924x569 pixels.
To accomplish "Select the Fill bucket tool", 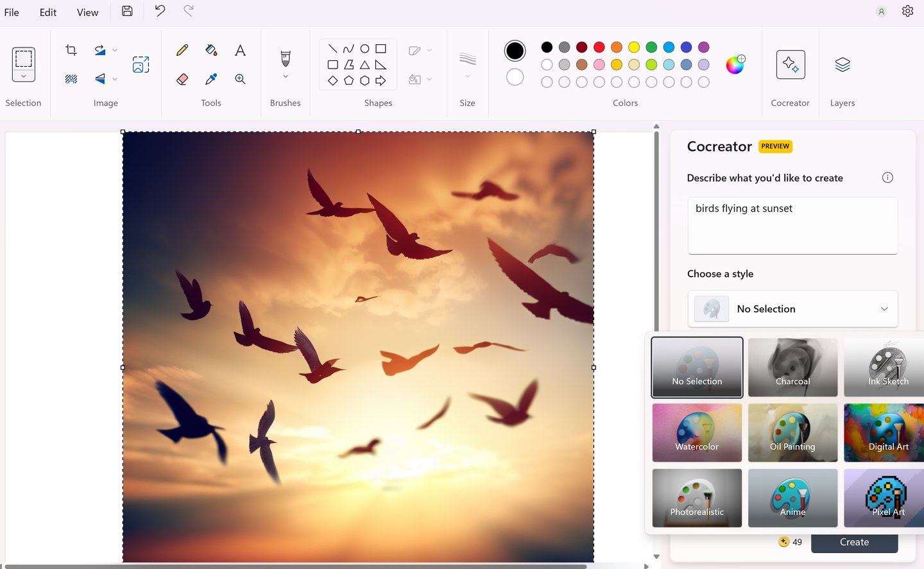I will point(211,50).
